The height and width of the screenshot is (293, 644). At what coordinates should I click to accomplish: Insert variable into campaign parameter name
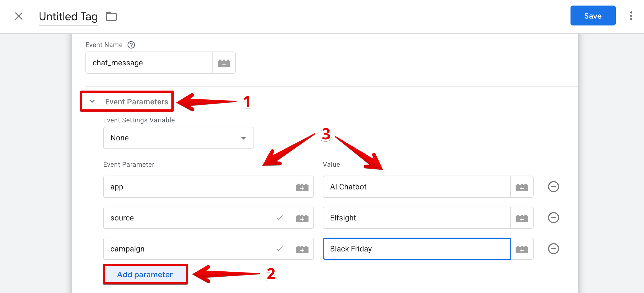pos(302,249)
